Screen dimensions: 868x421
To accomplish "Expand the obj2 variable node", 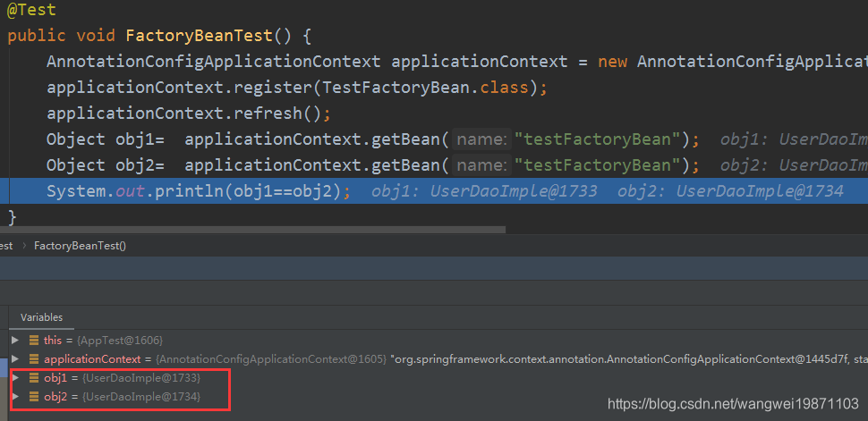I will click(15, 397).
